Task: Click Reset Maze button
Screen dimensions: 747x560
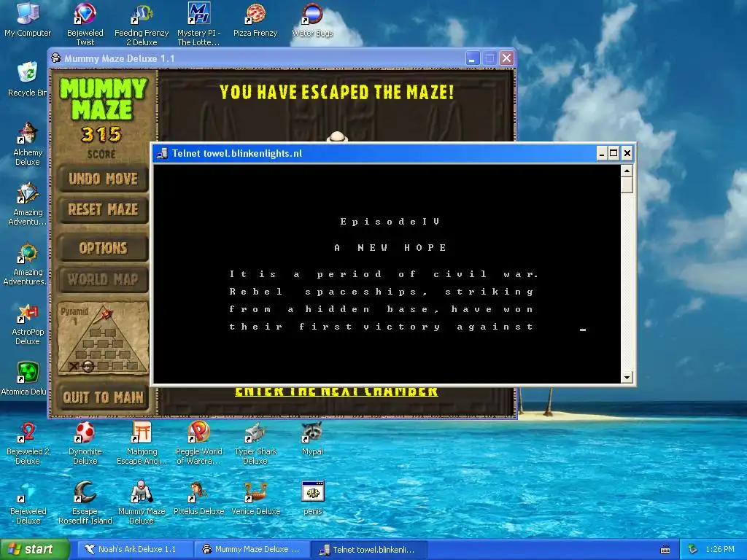Action: (x=103, y=209)
